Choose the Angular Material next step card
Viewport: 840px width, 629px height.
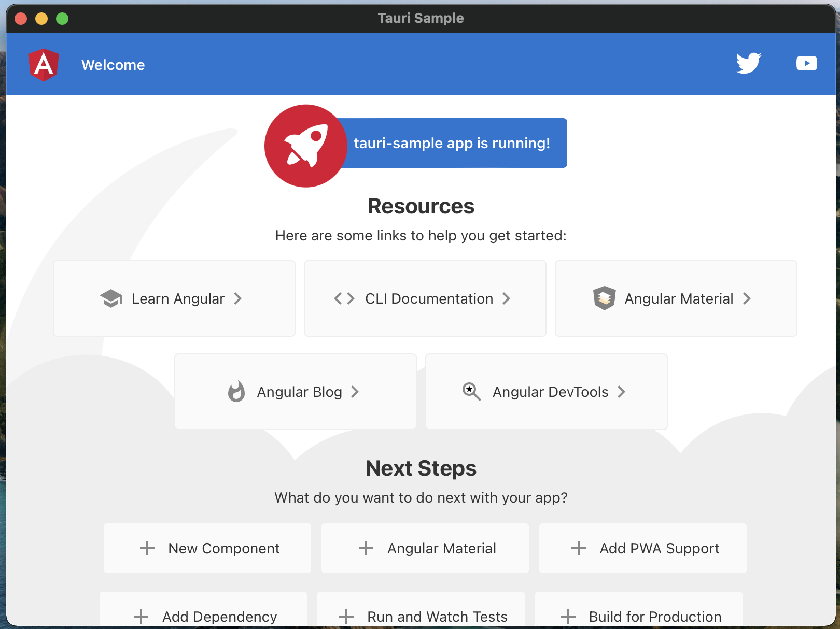pos(425,548)
